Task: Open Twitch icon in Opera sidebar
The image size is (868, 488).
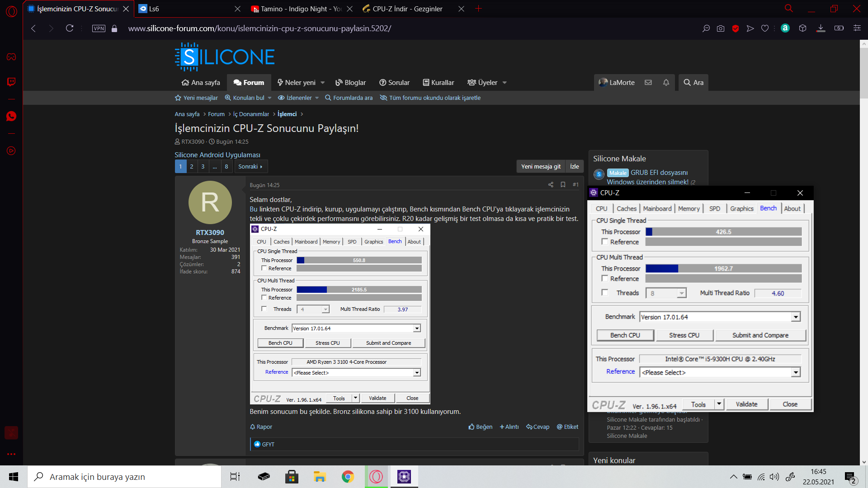Action: 11,82
